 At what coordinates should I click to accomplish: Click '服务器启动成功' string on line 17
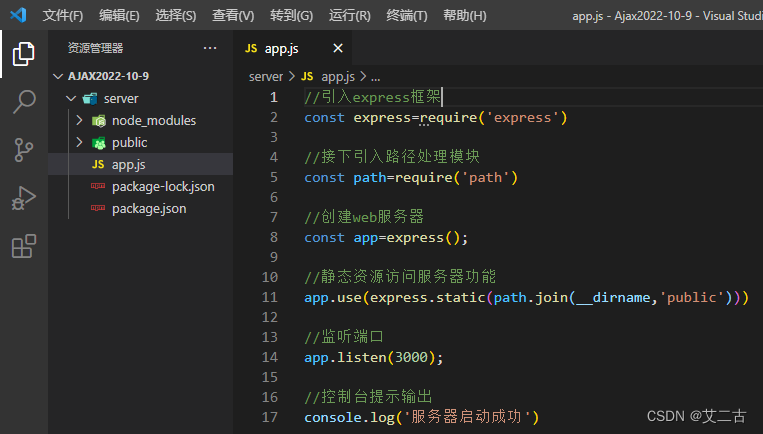pyautogui.click(x=466, y=417)
